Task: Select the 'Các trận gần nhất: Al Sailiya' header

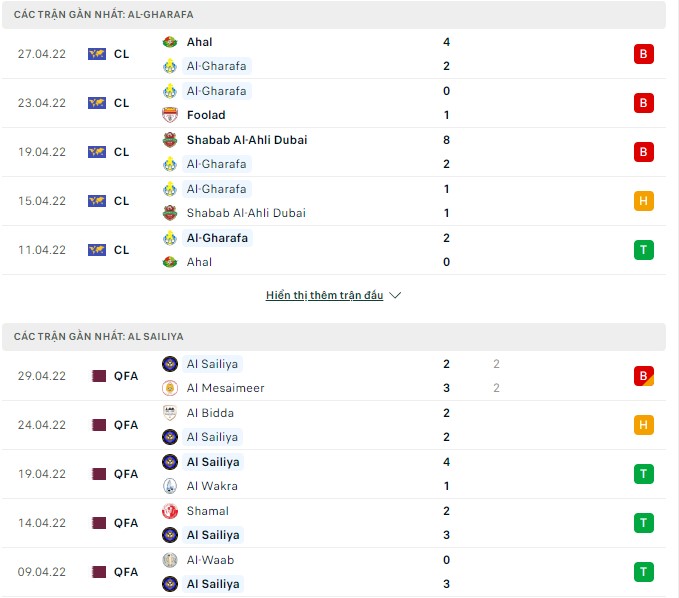Action: click(99, 337)
